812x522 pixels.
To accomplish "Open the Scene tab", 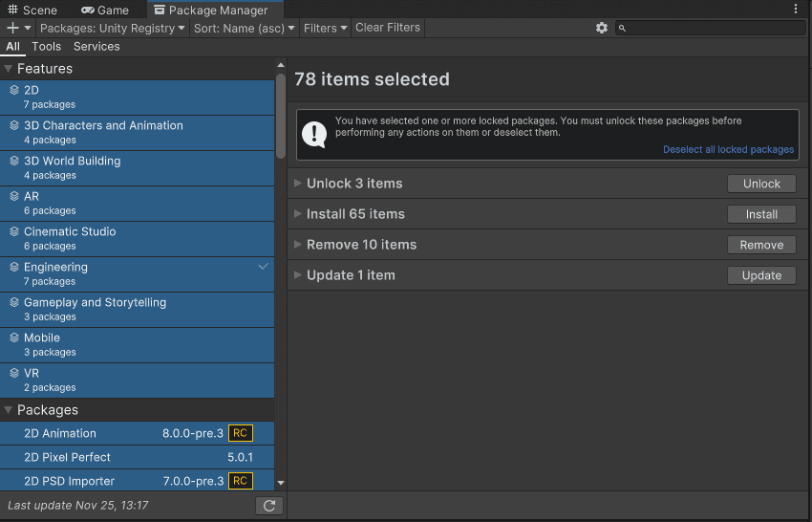I will point(32,10).
